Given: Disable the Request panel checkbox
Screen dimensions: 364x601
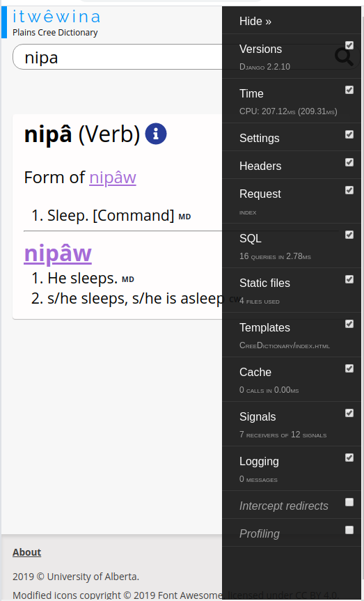Looking at the screenshot, I should pos(349,190).
